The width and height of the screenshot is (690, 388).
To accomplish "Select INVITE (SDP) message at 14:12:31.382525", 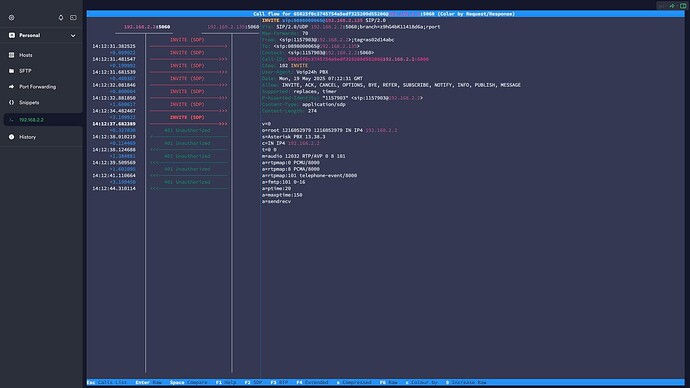I will point(187,40).
